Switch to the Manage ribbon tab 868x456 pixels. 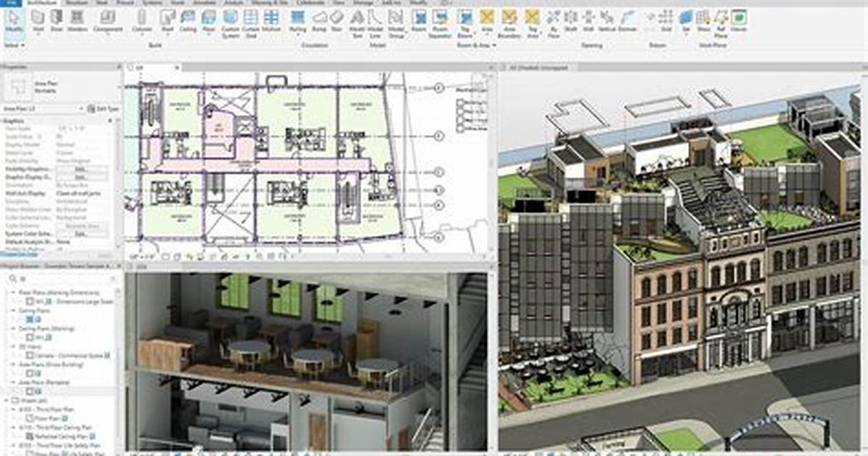click(363, 3)
